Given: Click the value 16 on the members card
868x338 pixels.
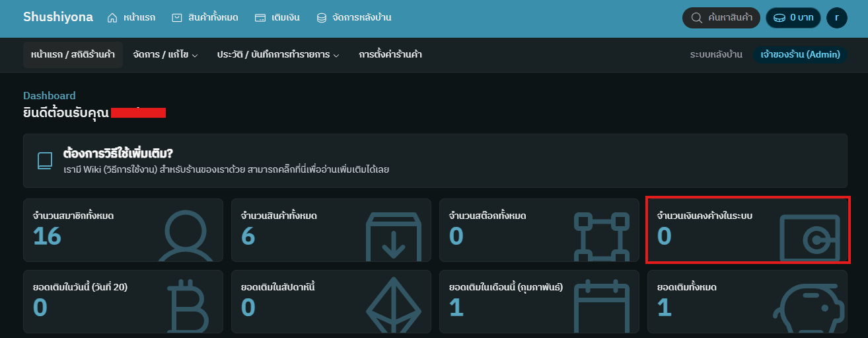Looking at the screenshot, I should (47, 235).
